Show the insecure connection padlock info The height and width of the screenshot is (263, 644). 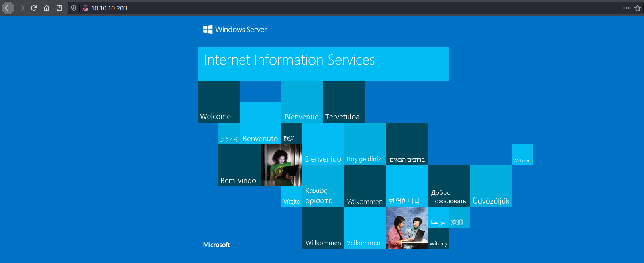(x=85, y=8)
